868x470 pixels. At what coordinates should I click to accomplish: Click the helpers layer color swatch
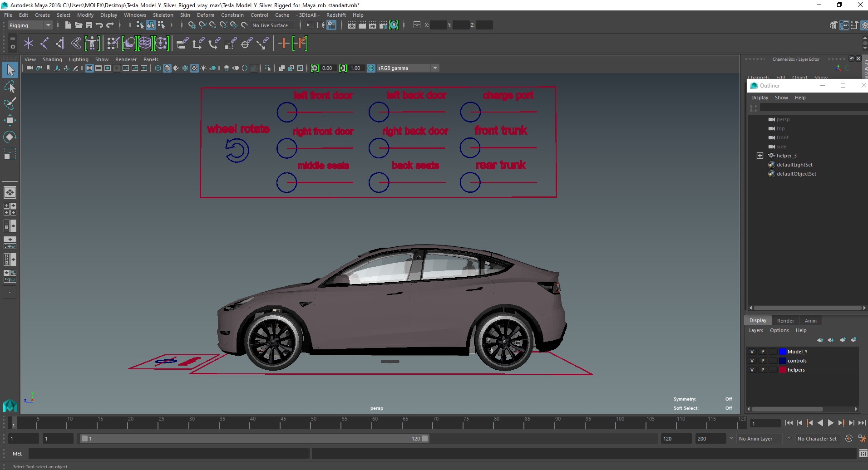pos(782,370)
